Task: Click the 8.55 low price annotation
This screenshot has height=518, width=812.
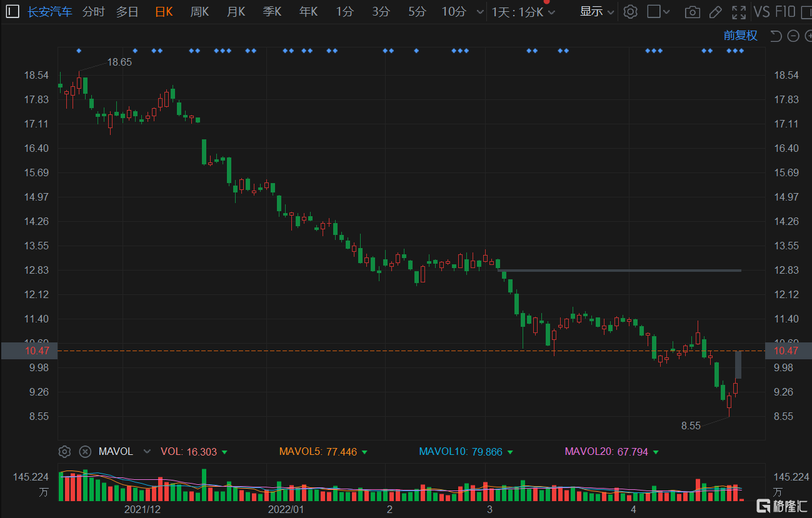Action: pyautogui.click(x=691, y=426)
